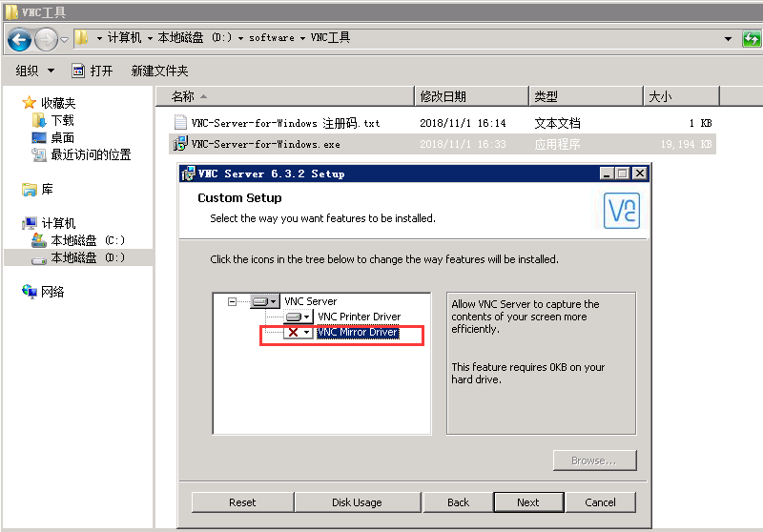Click the 网络 network icon

pos(30,292)
